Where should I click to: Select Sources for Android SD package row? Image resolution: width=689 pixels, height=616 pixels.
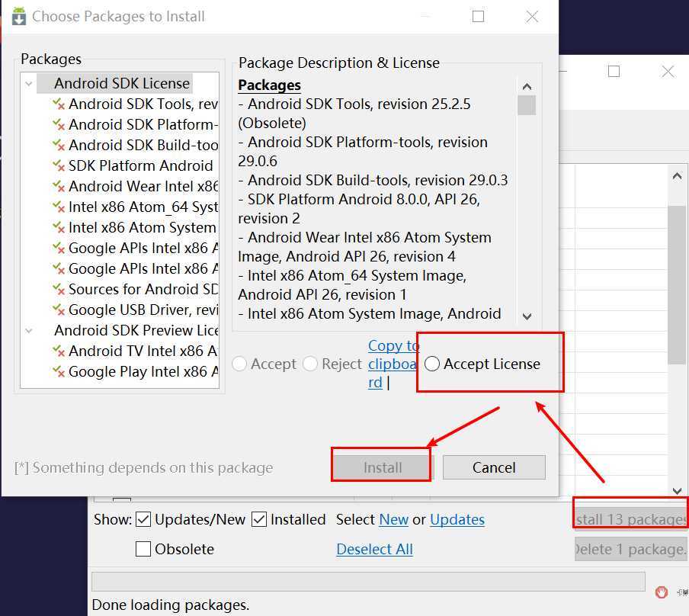pyautogui.click(x=143, y=289)
